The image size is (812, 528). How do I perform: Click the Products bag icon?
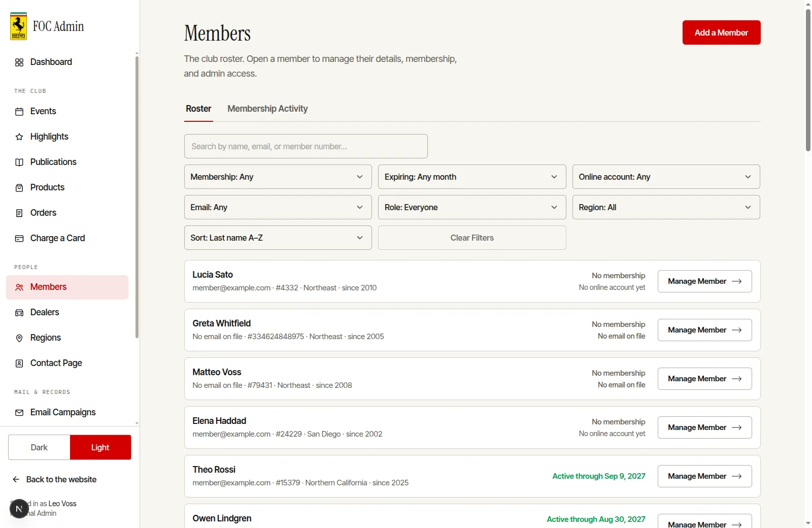click(x=19, y=188)
